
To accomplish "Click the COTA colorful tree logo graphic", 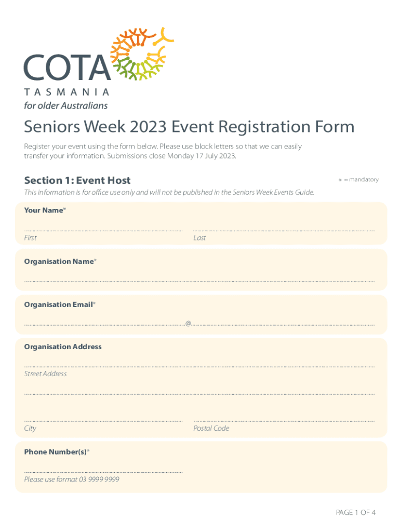I will [x=142, y=55].
